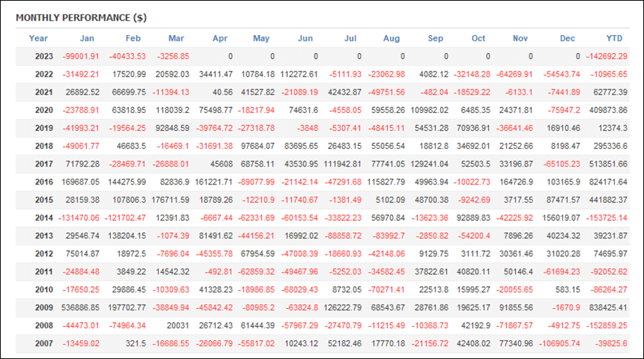The width and height of the screenshot is (644, 359).
Task: Select the 2009 year row label
Action: 44,308
